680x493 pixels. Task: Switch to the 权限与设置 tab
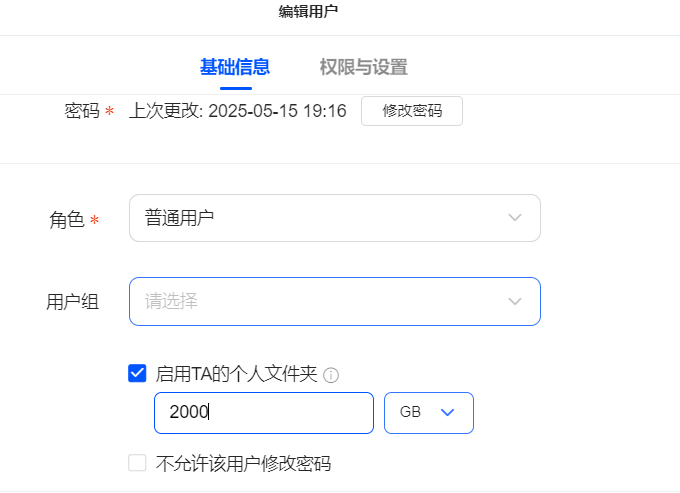point(363,67)
